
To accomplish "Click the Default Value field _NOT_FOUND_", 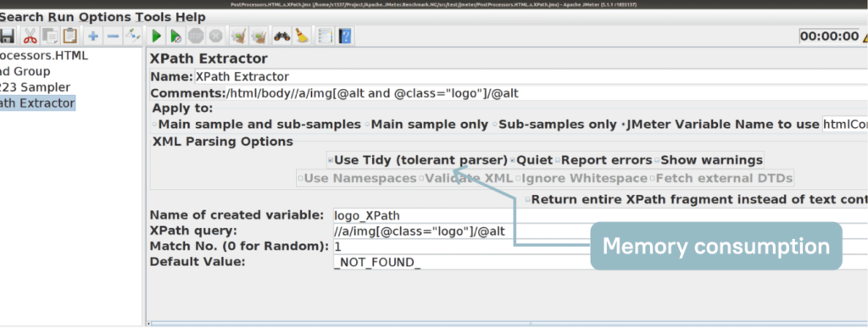I will click(x=600, y=262).
